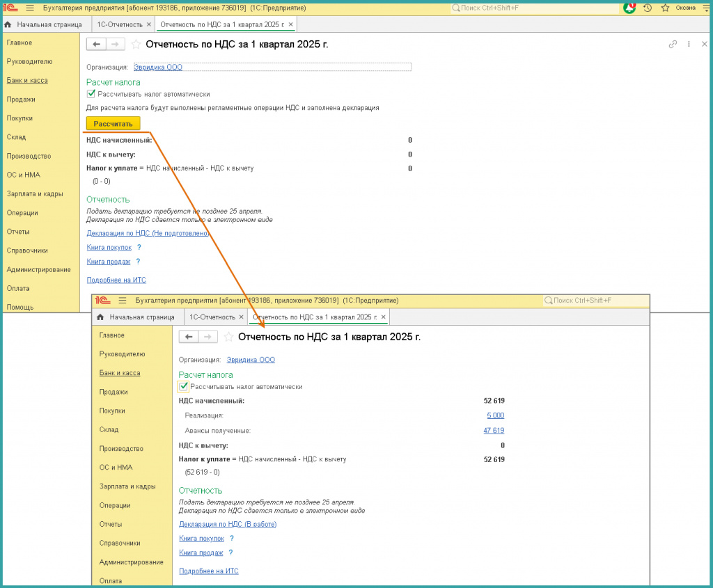Go back using arrow in lower window form

click(189, 337)
